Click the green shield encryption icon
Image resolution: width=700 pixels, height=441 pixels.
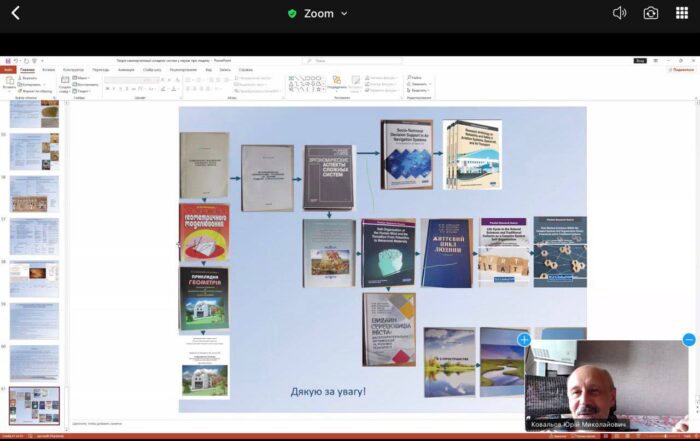coord(292,14)
